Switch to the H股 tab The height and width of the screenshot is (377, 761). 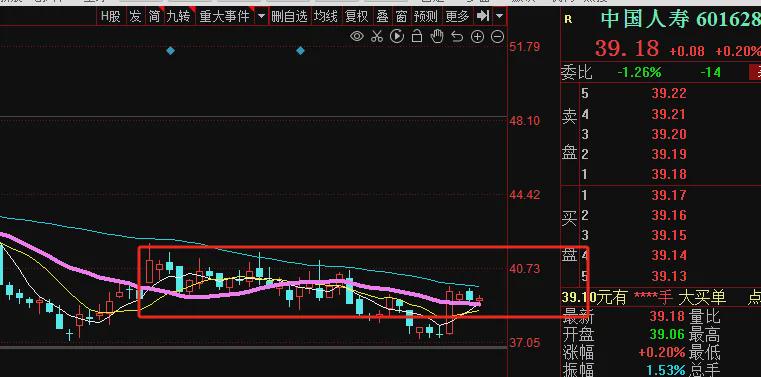tap(110, 16)
